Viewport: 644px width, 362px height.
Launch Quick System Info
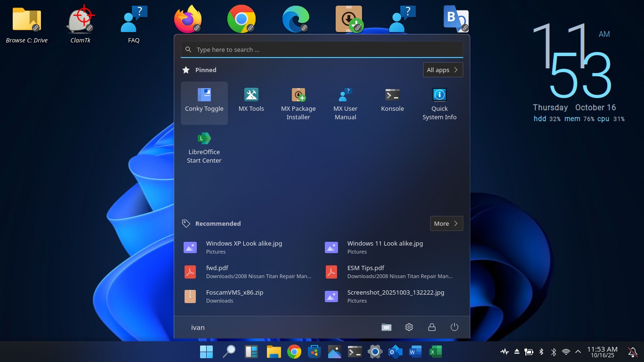click(x=439, y=104)
